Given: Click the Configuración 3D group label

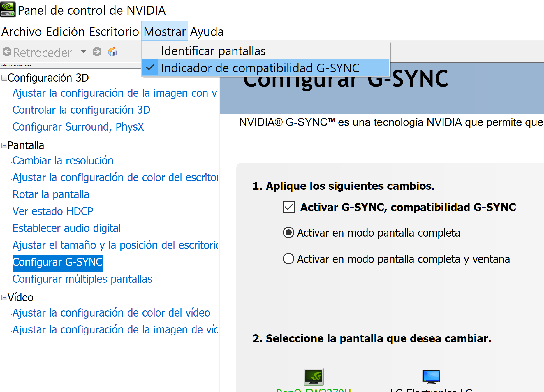Looking at the screenshot, I should point(48,78).
